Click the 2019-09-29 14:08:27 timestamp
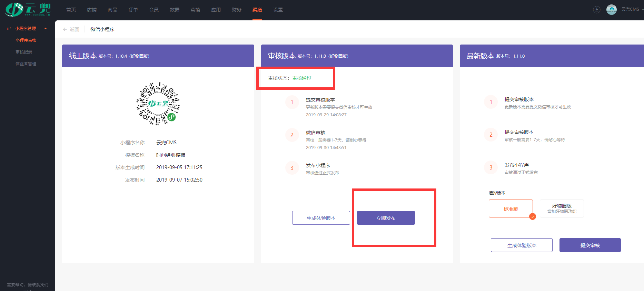 [x=326, y=115]
